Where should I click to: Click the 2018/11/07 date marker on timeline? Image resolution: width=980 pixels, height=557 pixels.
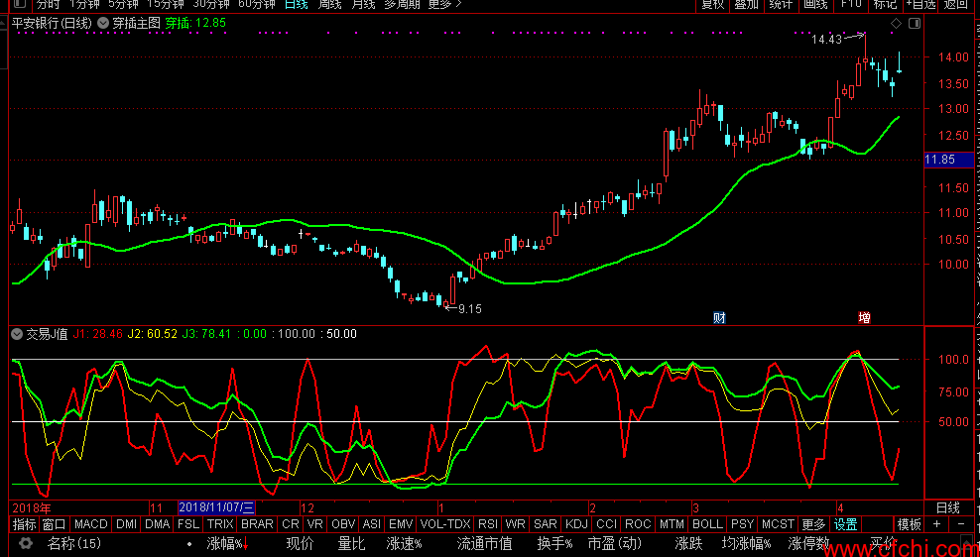point(215,507)
